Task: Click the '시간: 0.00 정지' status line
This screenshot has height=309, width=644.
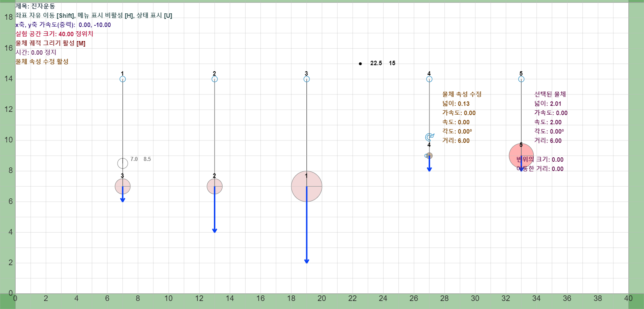Action: 36,52
